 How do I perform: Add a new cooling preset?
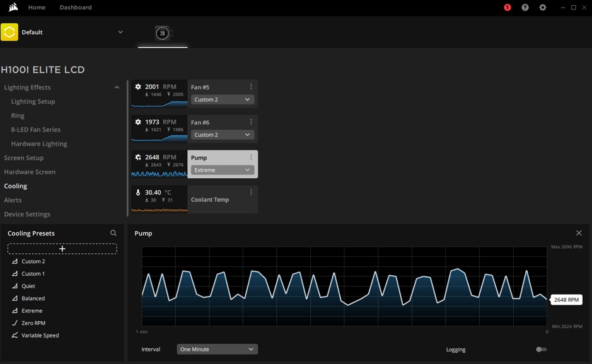pos(62,249)
